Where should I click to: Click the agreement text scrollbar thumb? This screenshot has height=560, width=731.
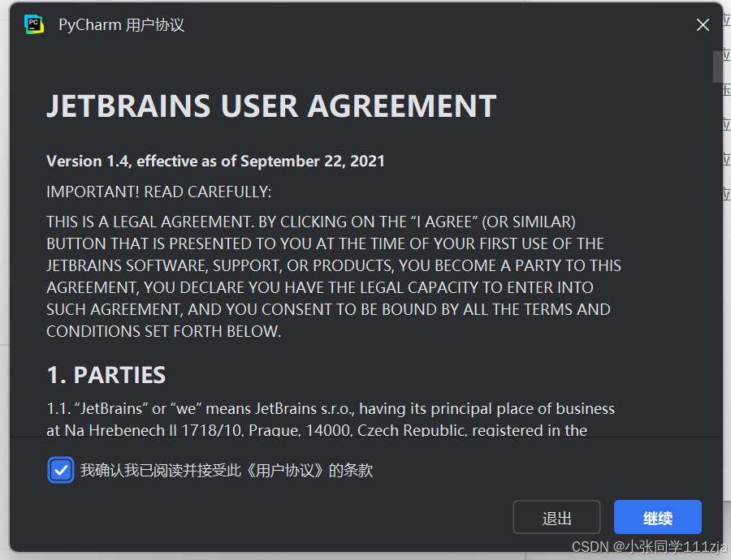717,67
